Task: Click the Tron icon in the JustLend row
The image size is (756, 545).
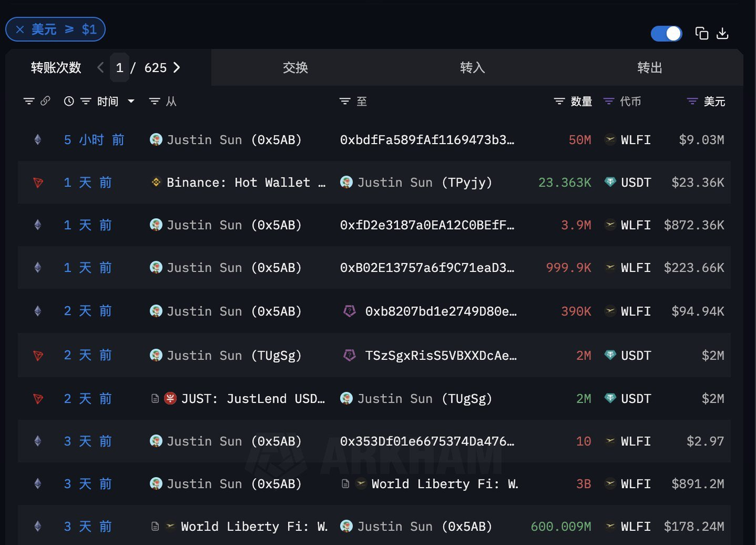Action: (38, 399)
